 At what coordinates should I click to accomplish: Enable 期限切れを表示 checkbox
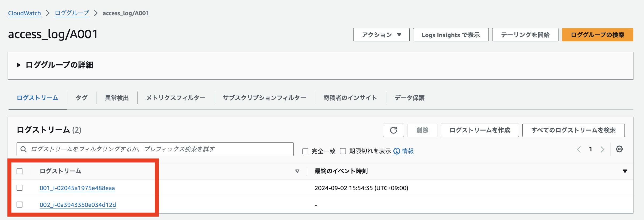[x=343, y=151]
